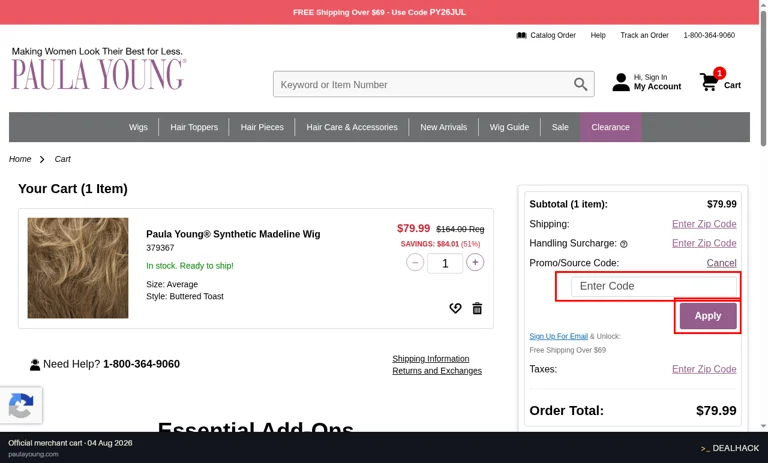This screenshot has width=768, height=463.
Task: Increase quantity with the plus button
Action: click(475, 263)
